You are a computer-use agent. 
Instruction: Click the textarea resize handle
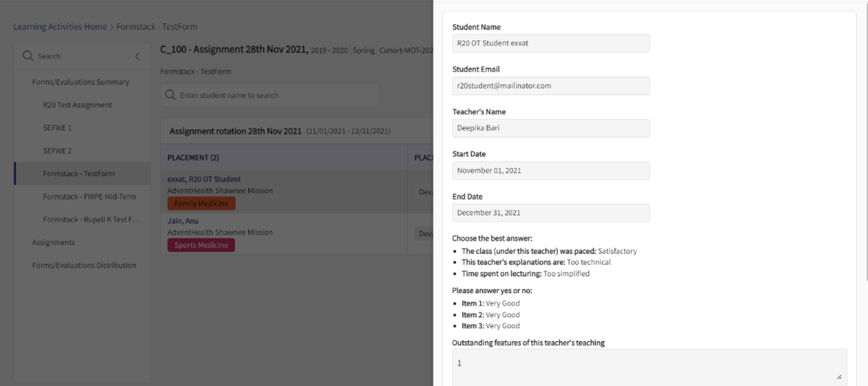coord(838,377)
